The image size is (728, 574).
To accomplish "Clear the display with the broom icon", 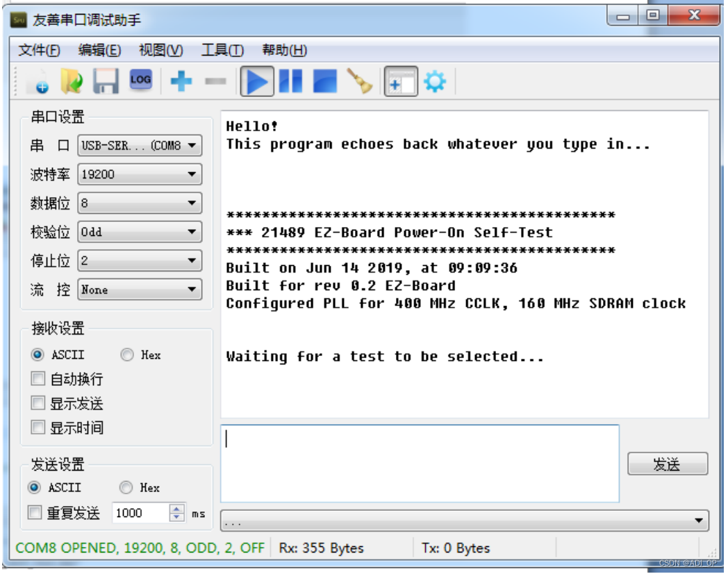I will pyautogui.click(x=360, y=81).
